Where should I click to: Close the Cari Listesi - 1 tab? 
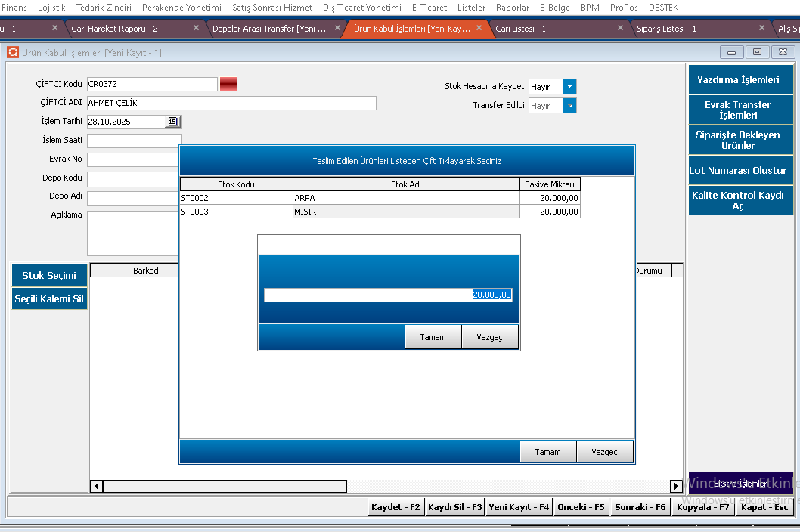click(621, 28)
